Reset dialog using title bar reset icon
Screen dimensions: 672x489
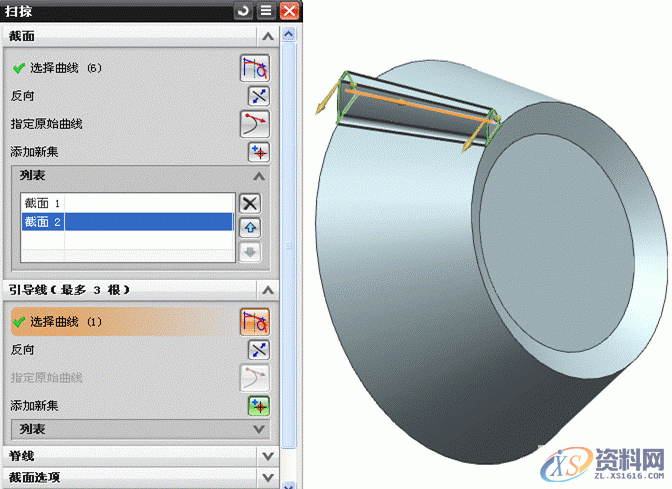243,10
